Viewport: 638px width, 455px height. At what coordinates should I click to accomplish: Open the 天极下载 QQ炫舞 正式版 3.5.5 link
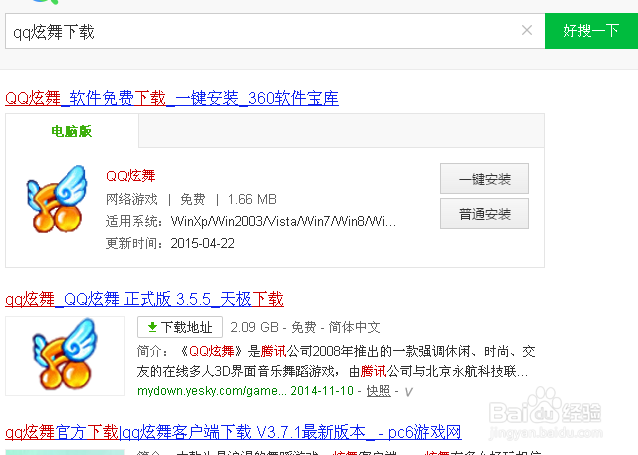[144, 299]
